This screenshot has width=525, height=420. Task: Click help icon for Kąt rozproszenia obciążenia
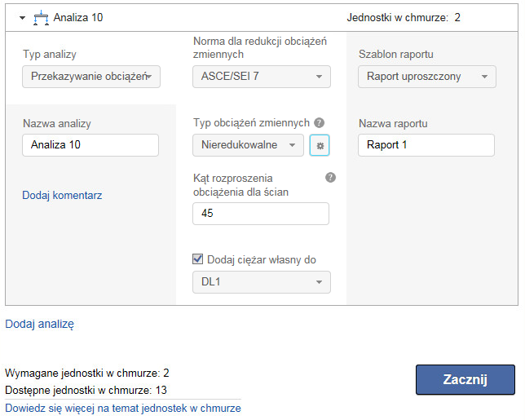coord(330,177)
